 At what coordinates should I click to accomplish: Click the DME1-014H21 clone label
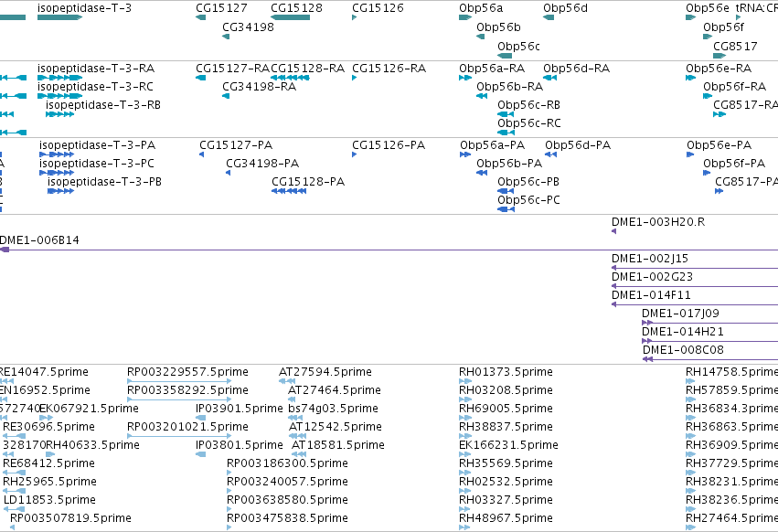[683, 332]
